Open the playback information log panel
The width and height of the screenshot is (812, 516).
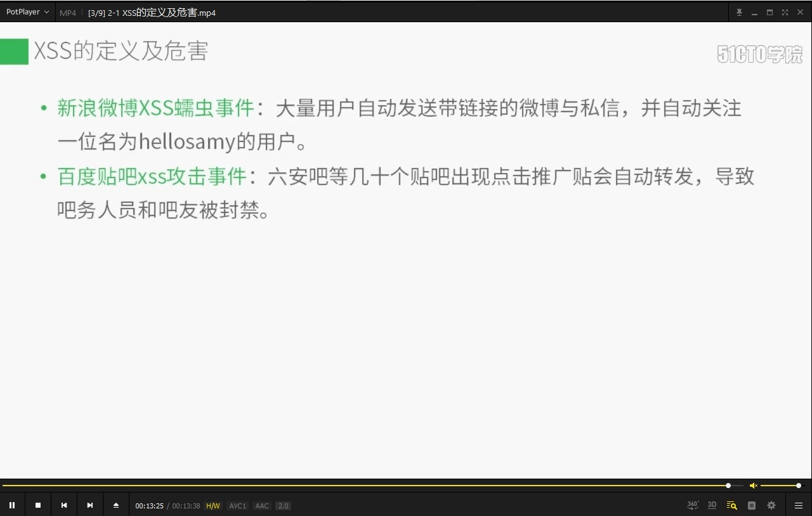coord(751,505)
